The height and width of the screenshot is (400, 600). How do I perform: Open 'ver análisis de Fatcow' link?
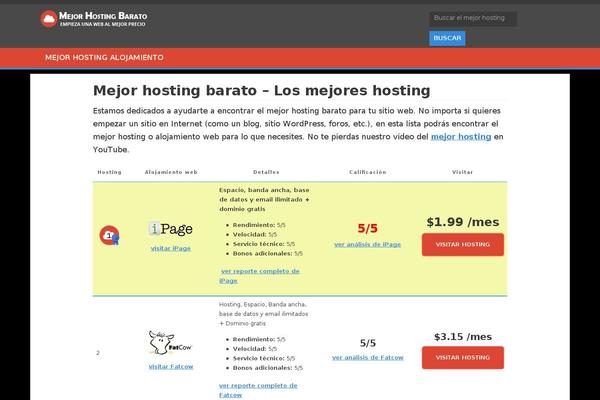tap(368, 358)
